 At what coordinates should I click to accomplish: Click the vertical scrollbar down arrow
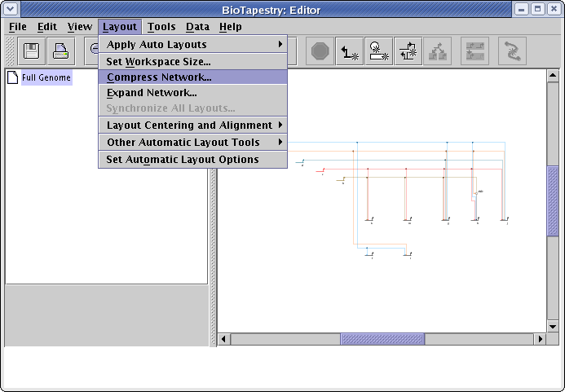coord(553,325)
